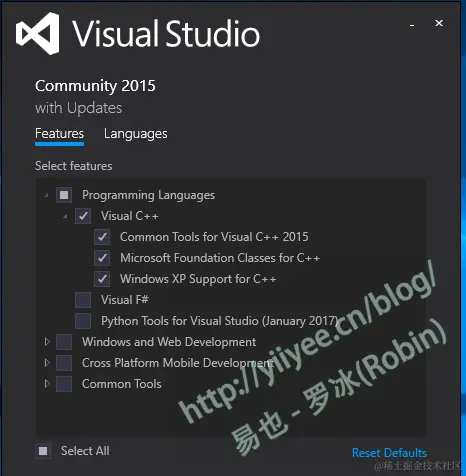The width and height of the screenshot is (466, 476).
Task: Select 'Windows and Web Development' label
Action: click(169, 342)
